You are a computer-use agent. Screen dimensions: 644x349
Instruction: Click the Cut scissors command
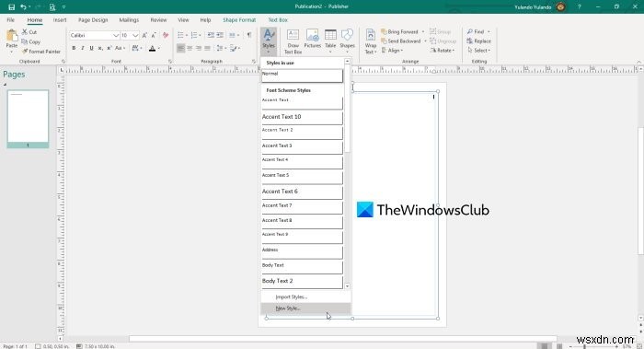29,32
